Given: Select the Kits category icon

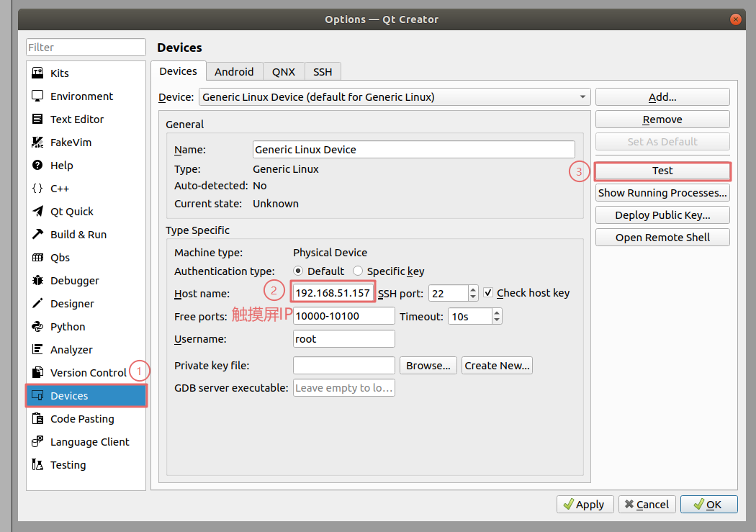Looking at the screenshot, I should click(x=37, y=73).
